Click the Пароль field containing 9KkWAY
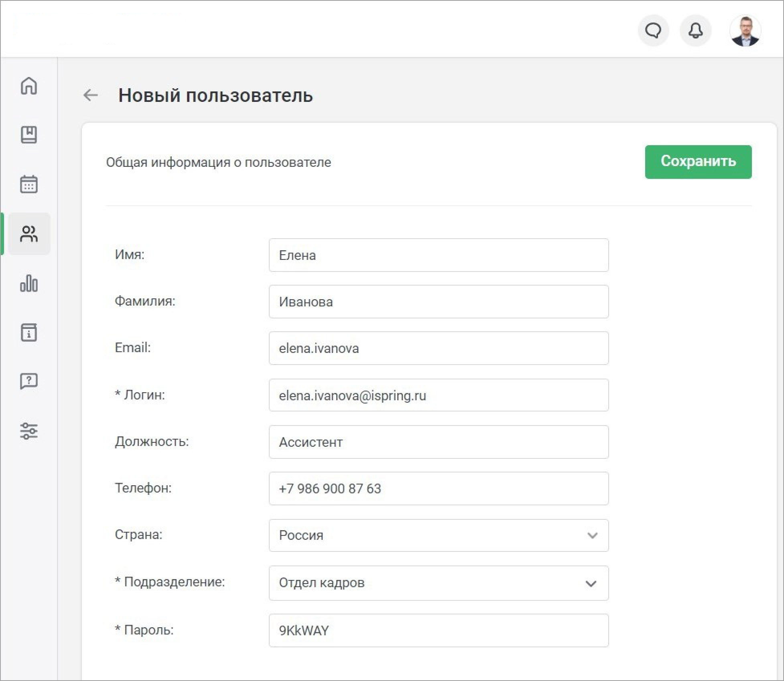 [x=439, y=630]
